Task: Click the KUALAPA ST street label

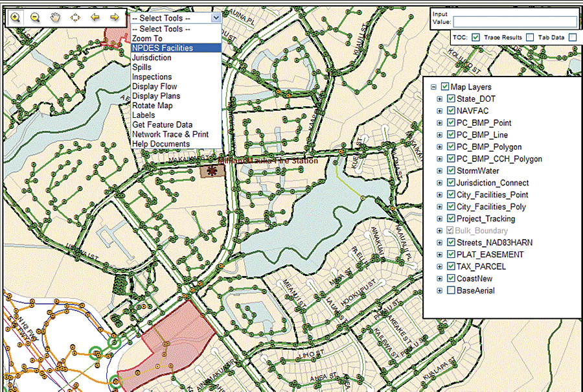Action: coord(439,368)
